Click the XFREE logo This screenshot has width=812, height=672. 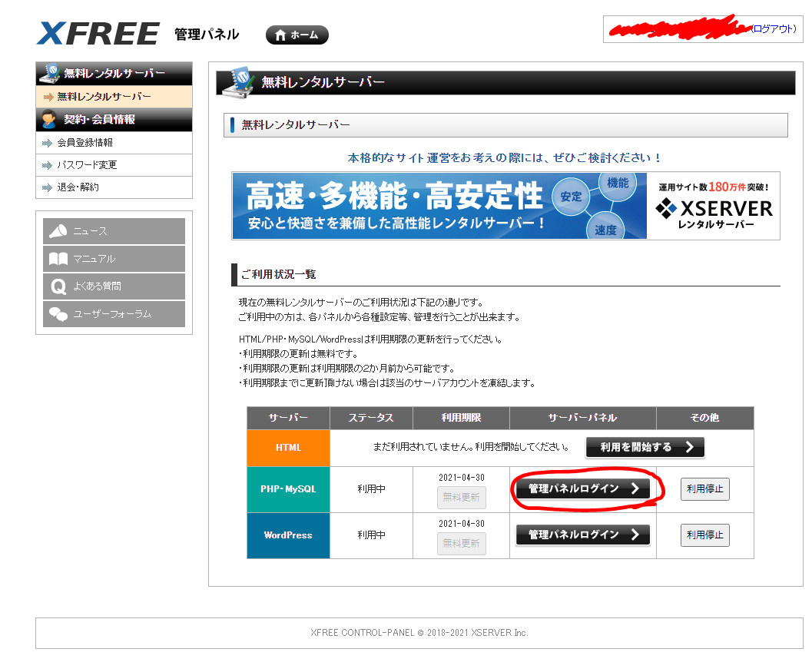point(98,34)
